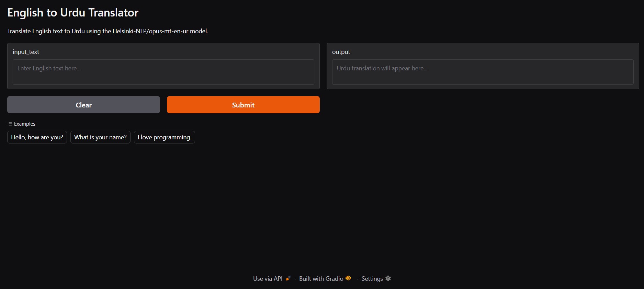This screenshot has width=644, height=289.
Task: Click the list icon next to Examples
Action: point(10,124)
